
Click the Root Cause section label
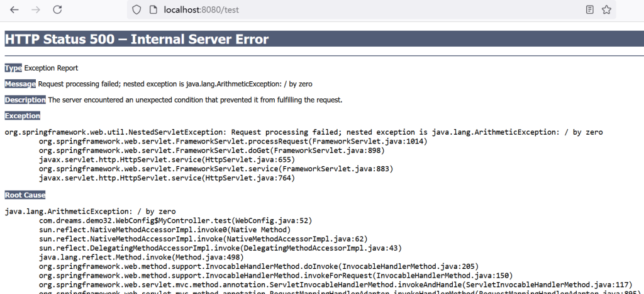pyautogui.click(x=25, y=195)
